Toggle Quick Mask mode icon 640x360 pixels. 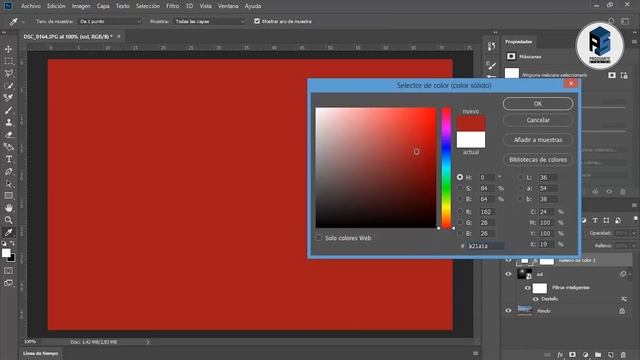click(8, 271)
